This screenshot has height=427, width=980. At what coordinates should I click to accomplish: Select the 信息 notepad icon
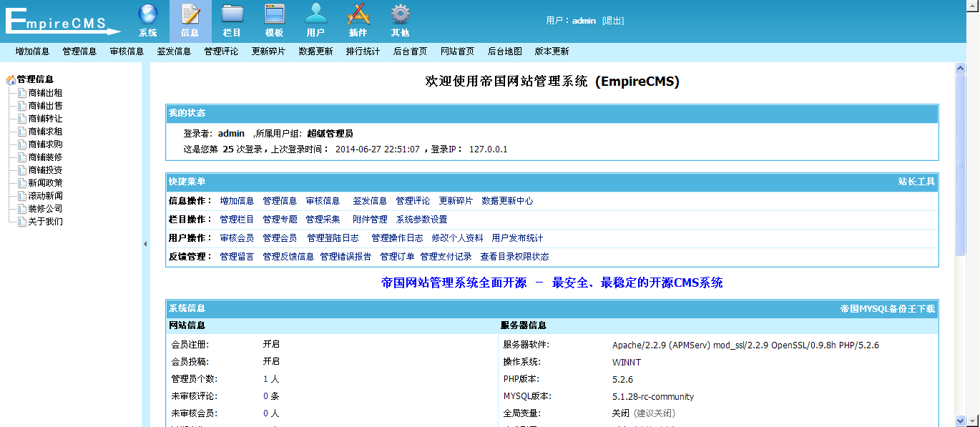pos(190,14)
